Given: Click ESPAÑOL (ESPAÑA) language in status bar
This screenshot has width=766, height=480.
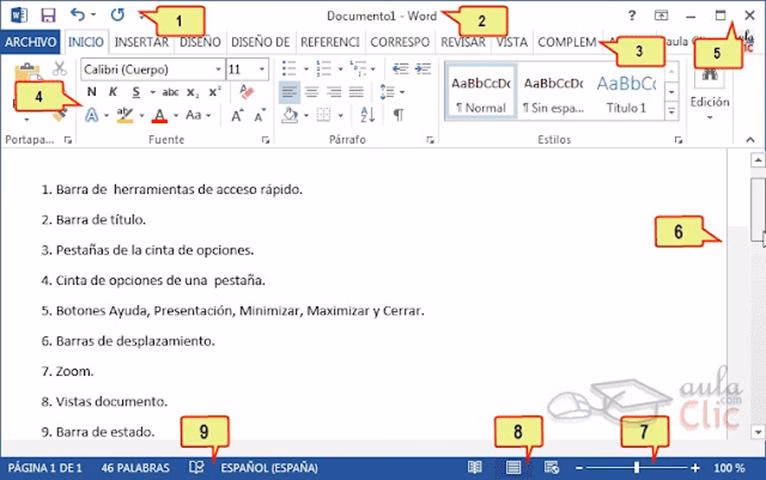Looking at the screenshot, I should [269, 467].
